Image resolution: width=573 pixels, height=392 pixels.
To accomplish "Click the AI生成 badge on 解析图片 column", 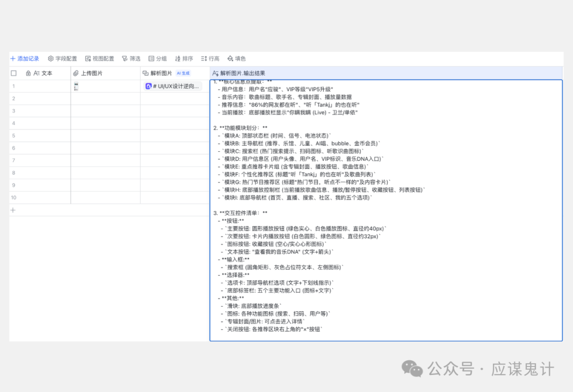I will 183,73.
